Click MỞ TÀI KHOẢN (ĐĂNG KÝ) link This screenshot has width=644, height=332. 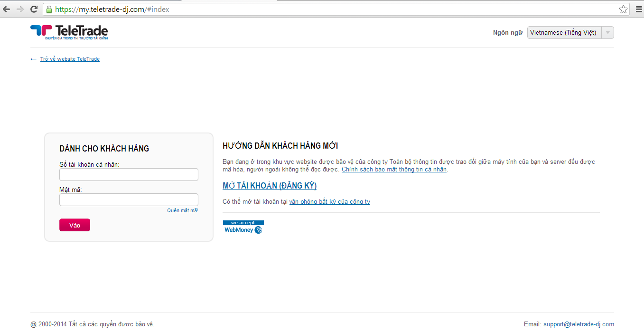coord(270,186)
